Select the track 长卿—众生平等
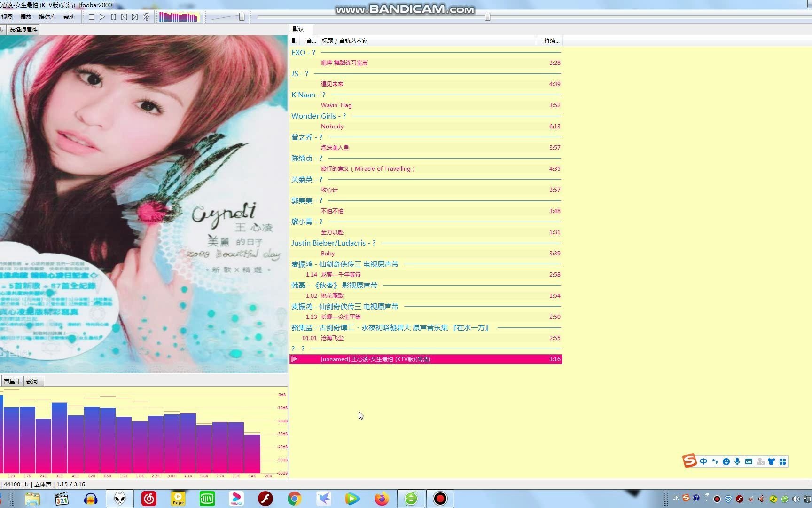Viewport: 812px width, 508px height. [426, 317]
